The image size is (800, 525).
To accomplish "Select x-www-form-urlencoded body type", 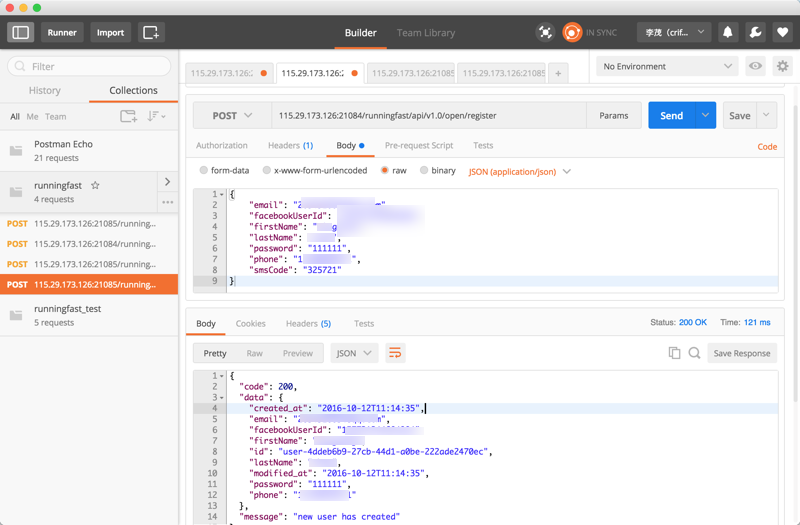I will pos(267,171).
